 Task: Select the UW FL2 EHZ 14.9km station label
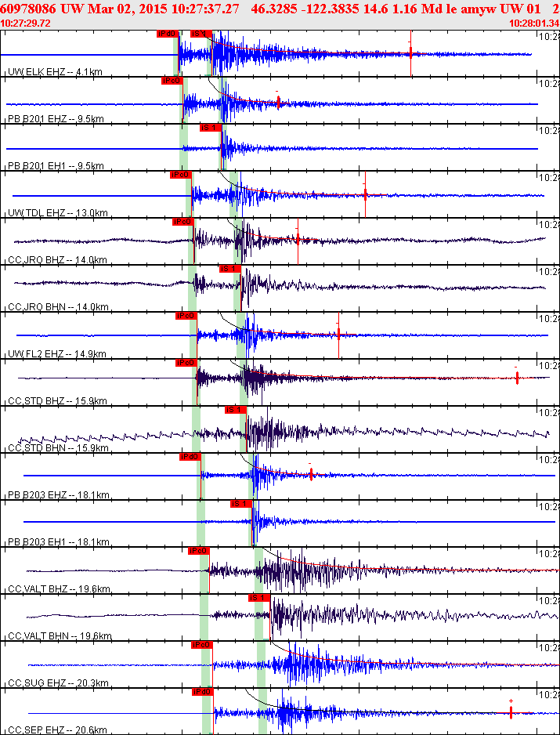[57, 354]
